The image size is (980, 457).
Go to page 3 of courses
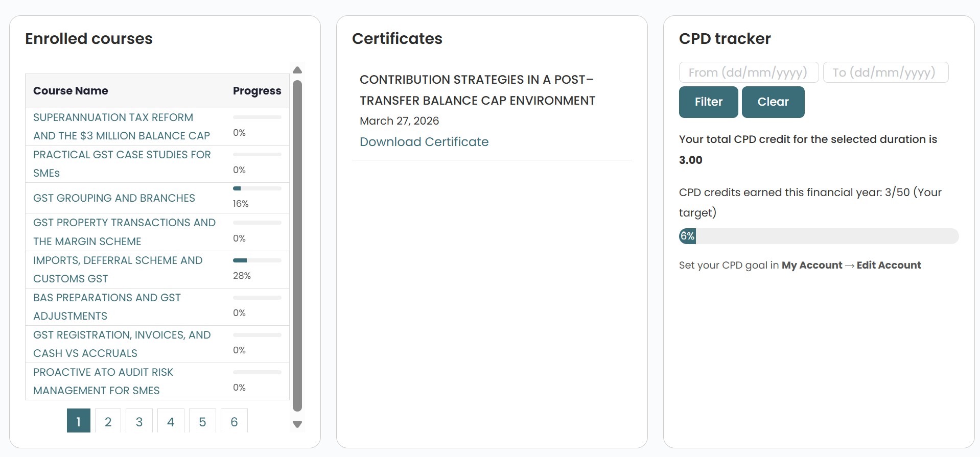click(139, 421)
